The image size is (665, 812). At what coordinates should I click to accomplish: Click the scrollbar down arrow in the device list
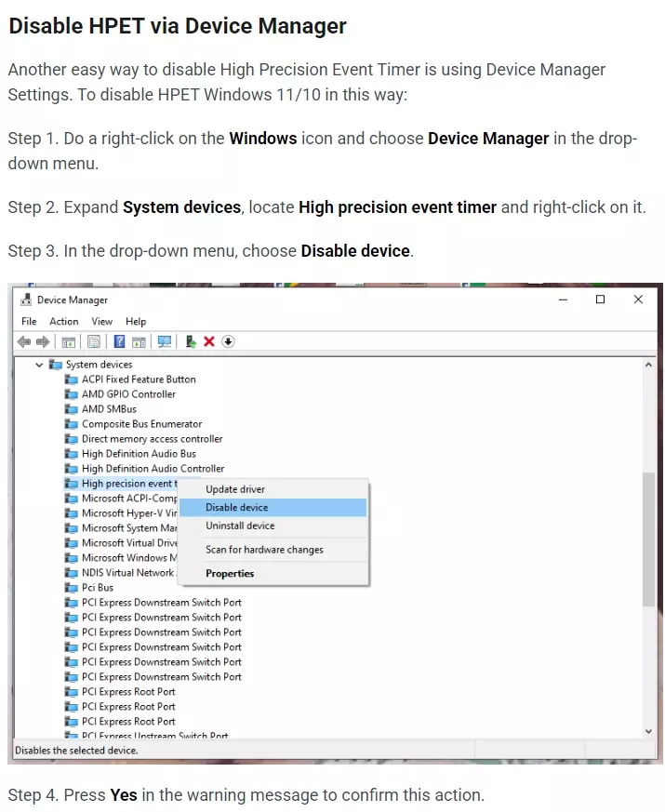coord(648,731)
